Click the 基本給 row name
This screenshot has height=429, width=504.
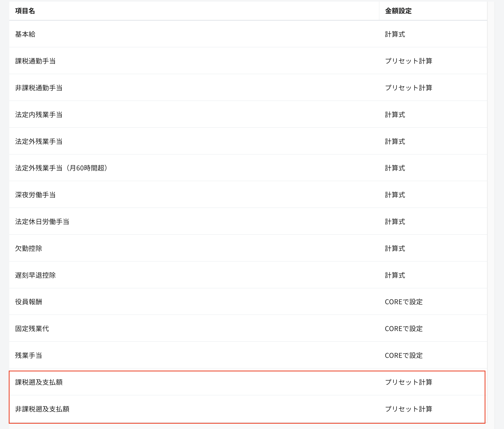click(x=25, y=34)
